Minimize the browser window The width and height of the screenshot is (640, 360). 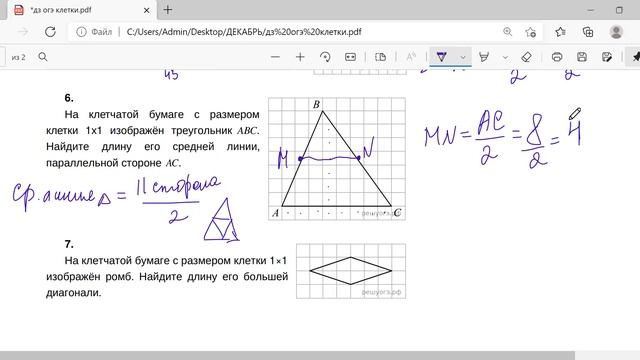tap(591, 10)
